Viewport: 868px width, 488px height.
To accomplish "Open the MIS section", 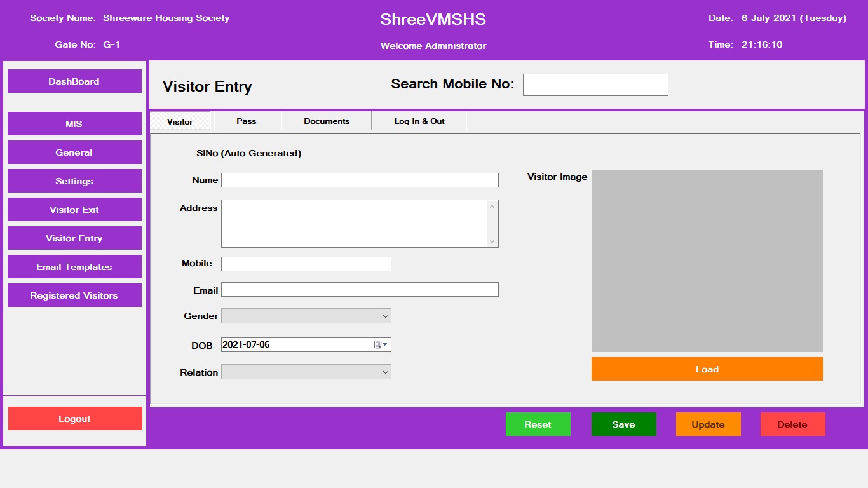I will click(x=74, y=124).
